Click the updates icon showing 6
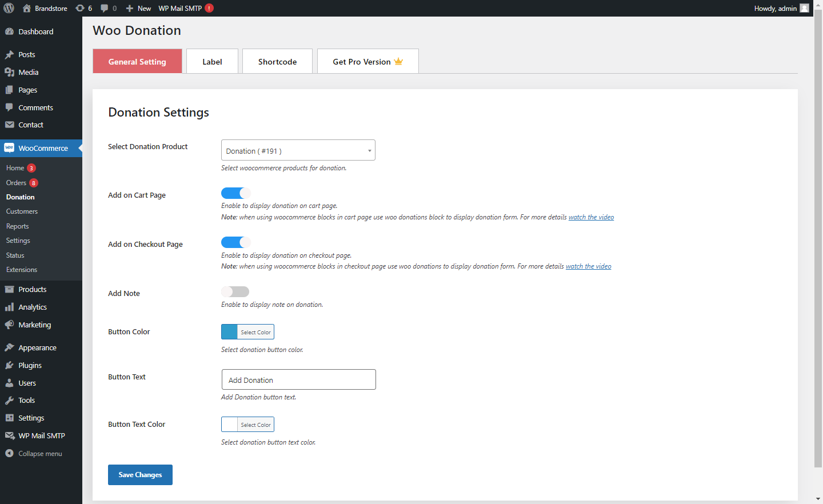The image size is (823, 504). point(80,8)
